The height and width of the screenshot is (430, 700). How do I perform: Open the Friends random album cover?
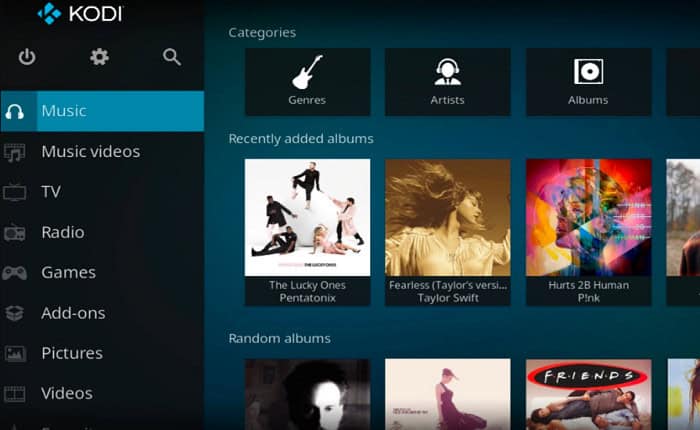pyautogui.click(x=588, y=394)
